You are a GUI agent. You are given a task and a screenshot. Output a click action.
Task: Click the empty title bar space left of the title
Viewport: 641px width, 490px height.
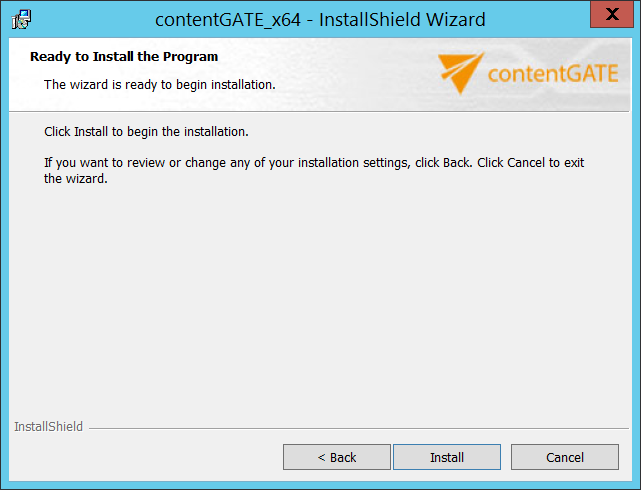[x=90, y=19]
